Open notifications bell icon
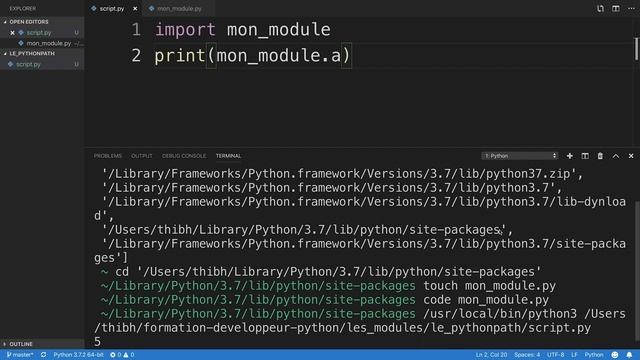The width and height of the screenshot is (640, 360). pos(629,355)
